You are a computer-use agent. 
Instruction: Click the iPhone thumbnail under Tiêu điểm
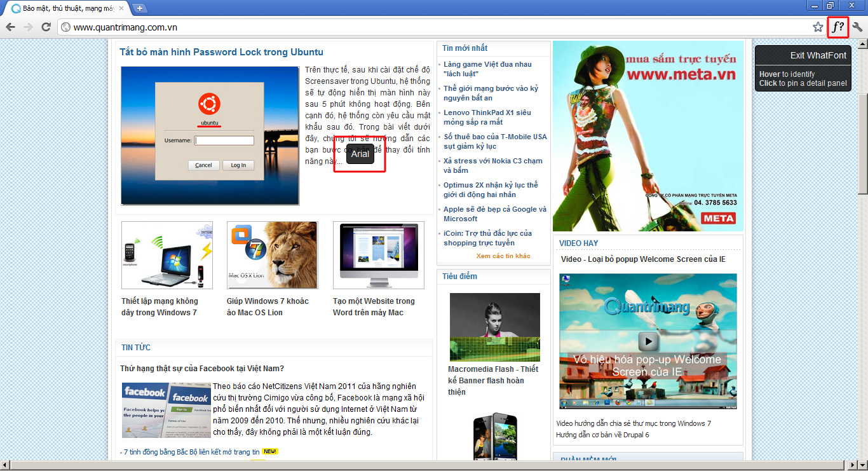(x=495, y=436)
